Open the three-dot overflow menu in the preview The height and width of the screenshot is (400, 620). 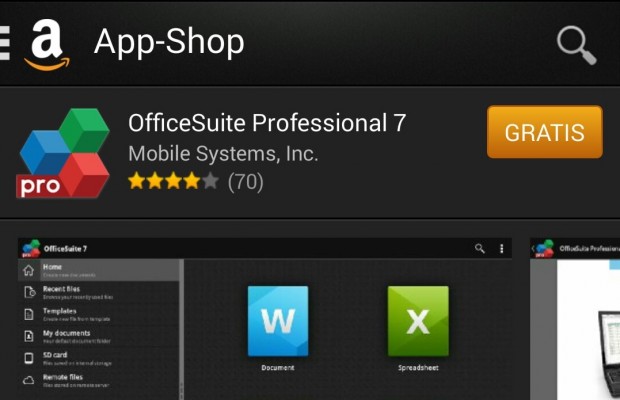(502, 248)
